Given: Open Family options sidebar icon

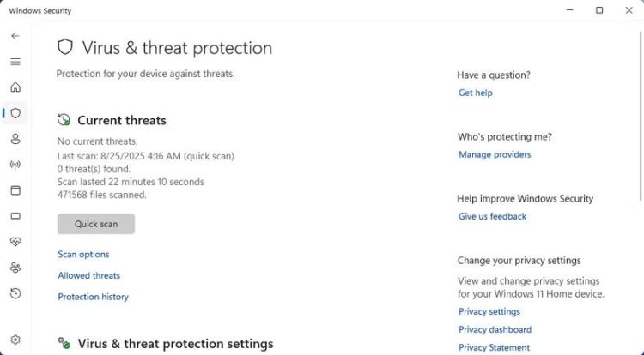Looking at the screenshot, I should pos(15,268).
